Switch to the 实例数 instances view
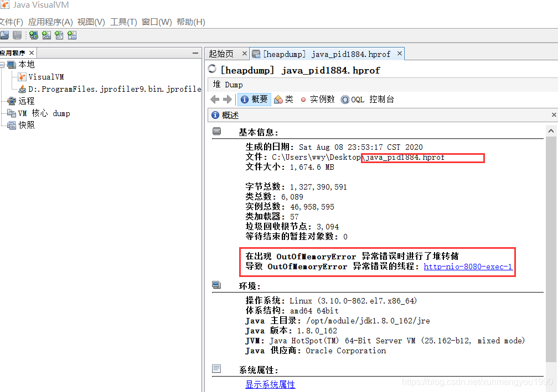558x392 pixels. coord(317,99)
